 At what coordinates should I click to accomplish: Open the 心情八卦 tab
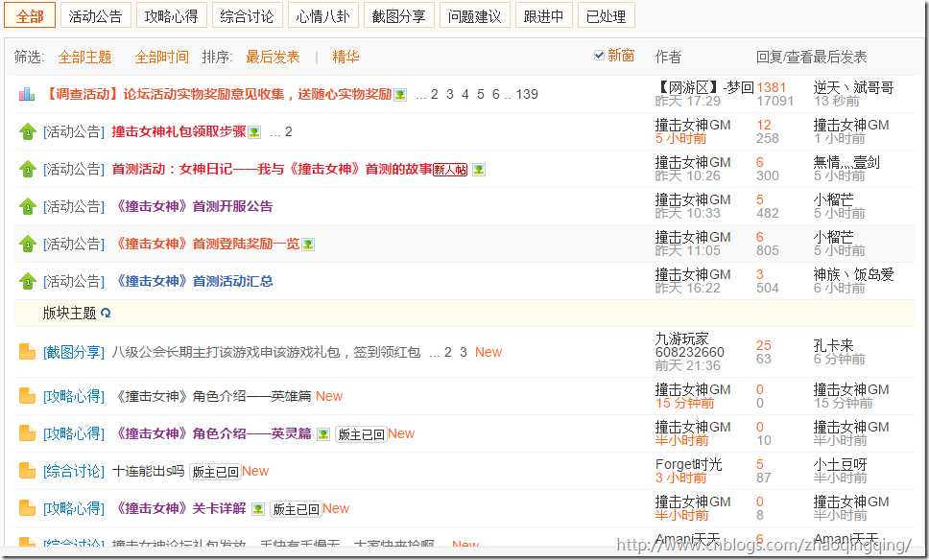pyautogui.click(x=322, y=16)
